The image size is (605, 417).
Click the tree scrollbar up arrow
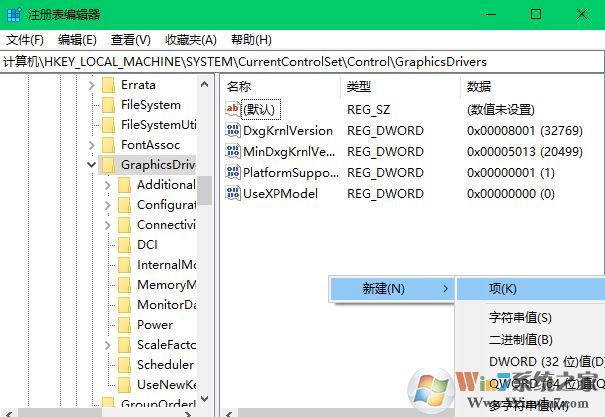(204, 84)
